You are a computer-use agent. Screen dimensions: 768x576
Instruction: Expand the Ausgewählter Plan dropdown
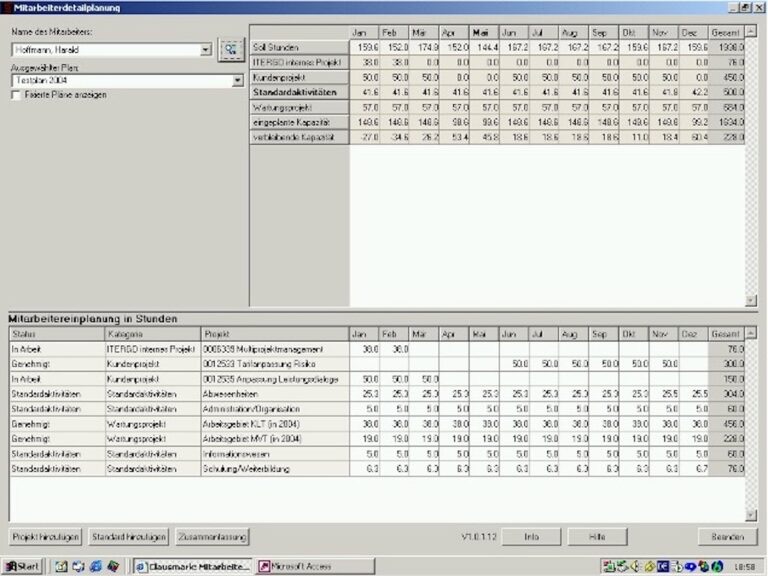point(238,81)
